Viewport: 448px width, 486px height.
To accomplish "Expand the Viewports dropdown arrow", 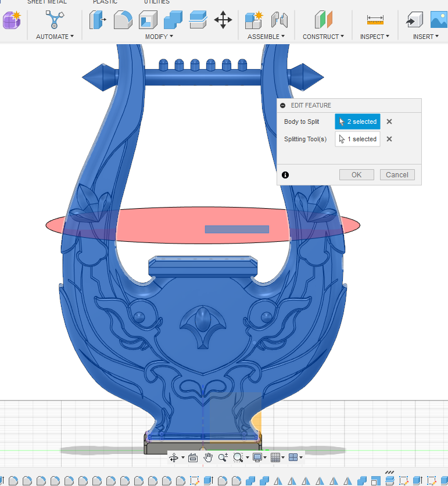I will [x=301, y=458].
